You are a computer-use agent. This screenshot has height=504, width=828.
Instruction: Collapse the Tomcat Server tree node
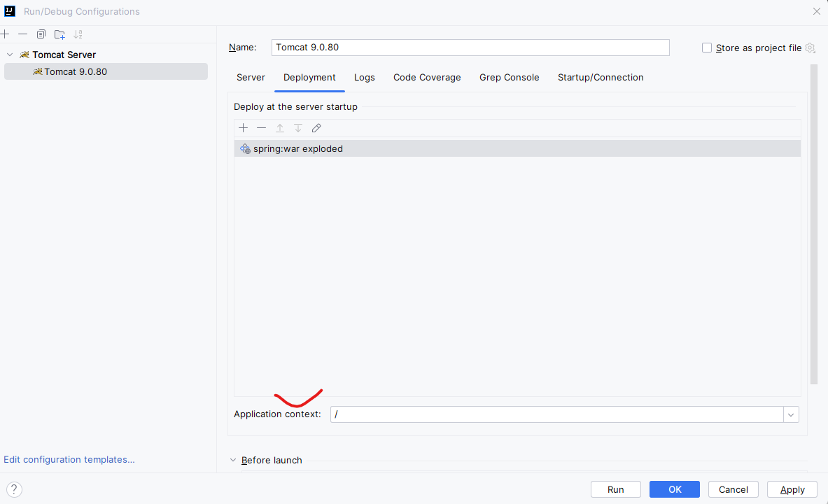(x=10, y=55)
